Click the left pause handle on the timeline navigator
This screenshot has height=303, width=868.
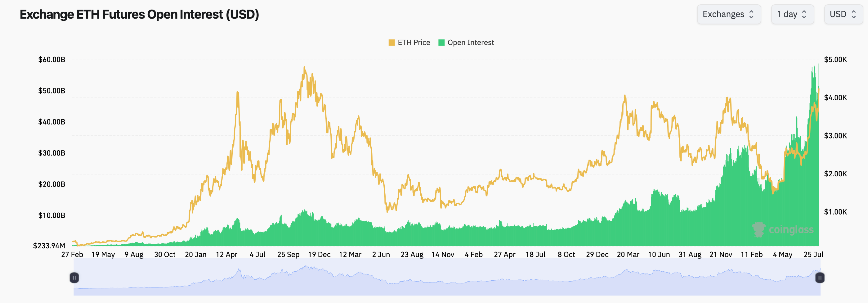point(74,278)
